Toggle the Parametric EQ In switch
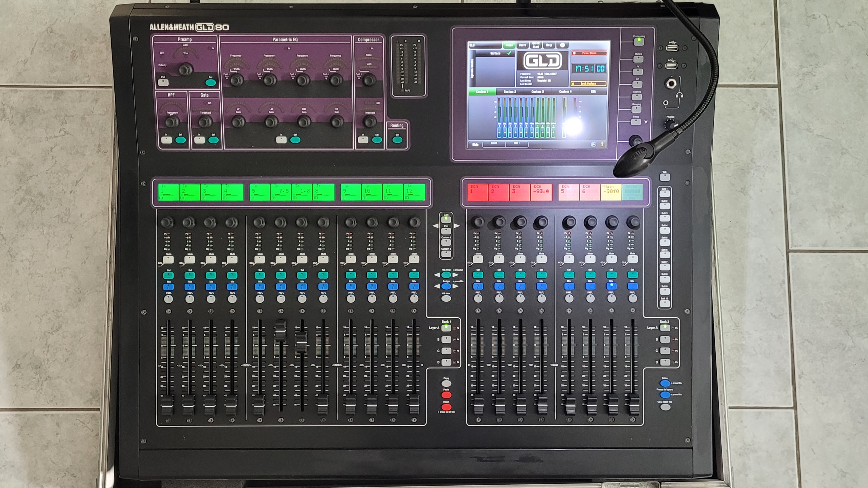 [x=281, y=140]
